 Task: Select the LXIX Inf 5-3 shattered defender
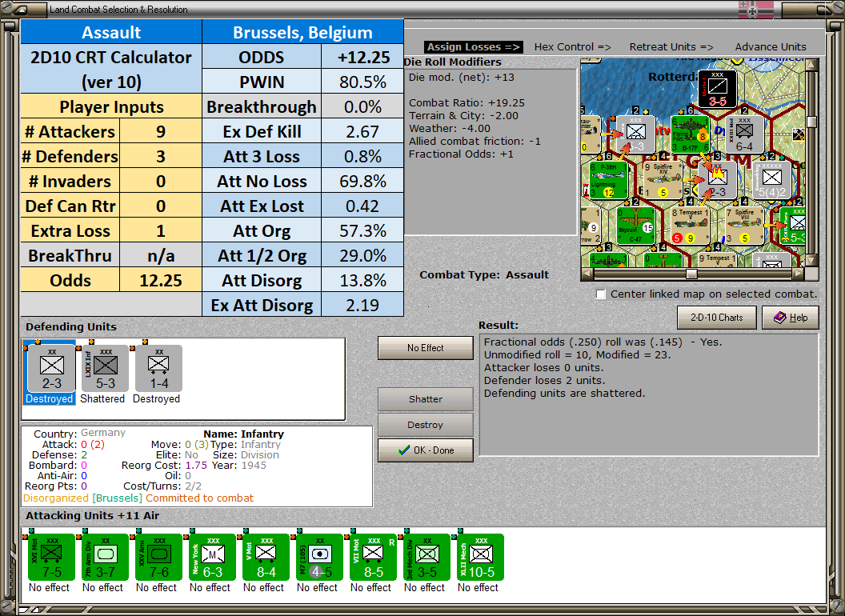click(x=105, y=369)
